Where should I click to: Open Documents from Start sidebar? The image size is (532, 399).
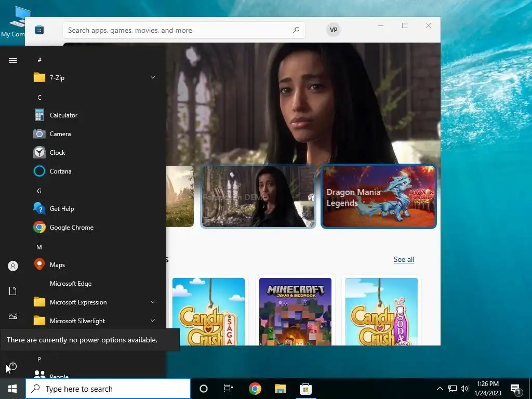pos(13,291)
